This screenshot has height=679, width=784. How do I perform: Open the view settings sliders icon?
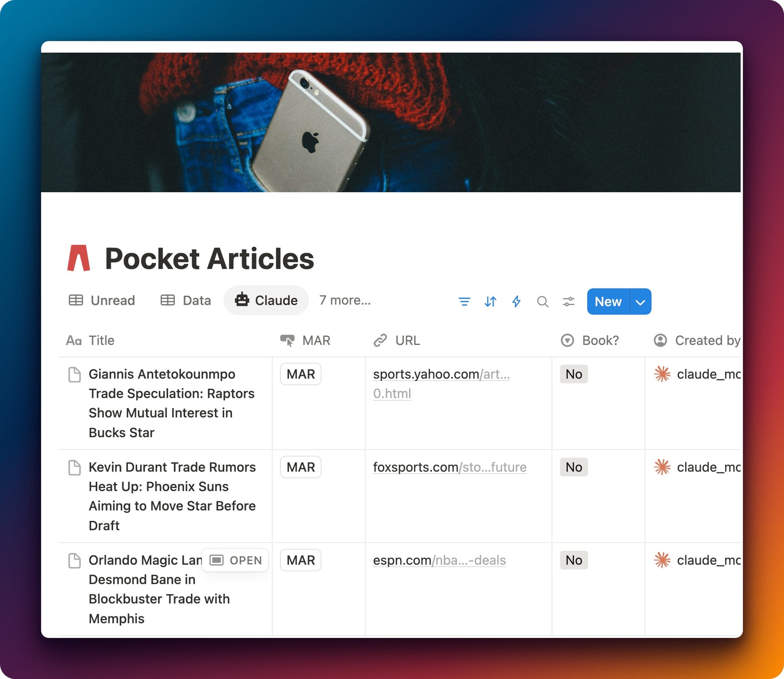pos(568,302)
